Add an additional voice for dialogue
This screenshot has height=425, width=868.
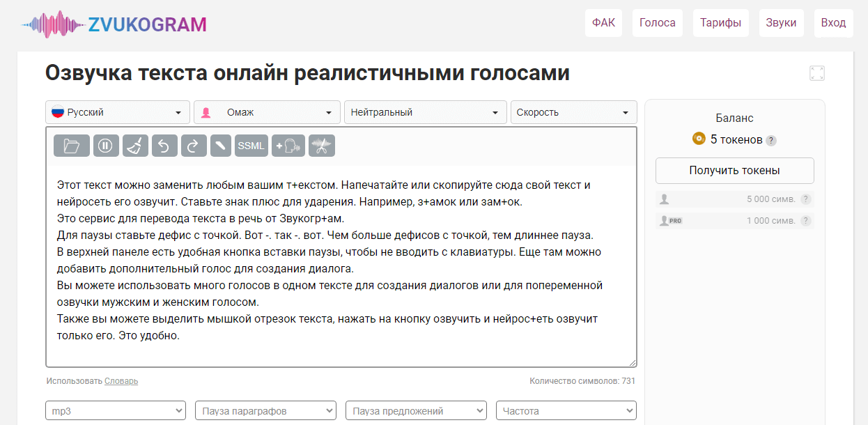coord(288,146)
